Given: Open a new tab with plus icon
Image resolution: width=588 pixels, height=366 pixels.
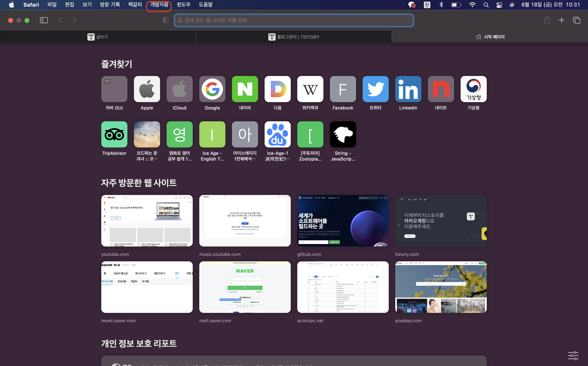Looking at the screenshot, I should 561,20.
